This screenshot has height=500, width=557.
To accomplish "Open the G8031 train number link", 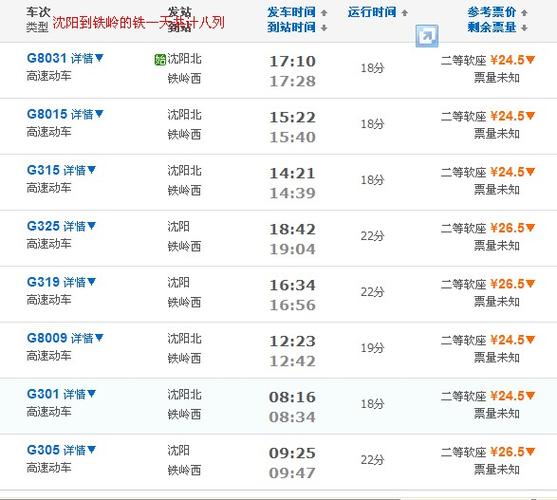I will (47, 58).
